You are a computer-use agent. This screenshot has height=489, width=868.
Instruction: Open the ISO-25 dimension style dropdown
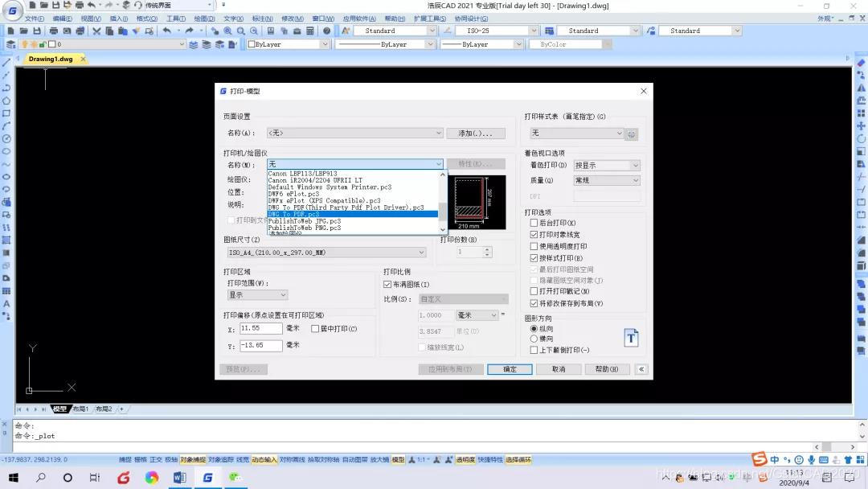[497, 31]
